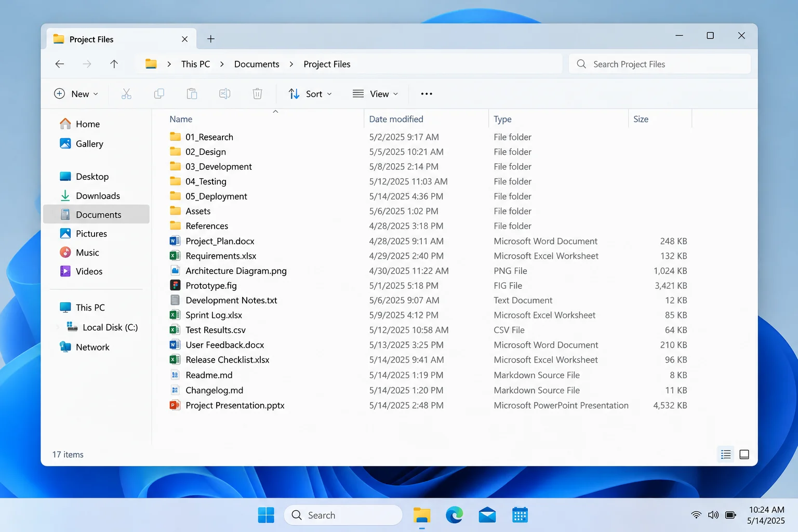Image resolution: width=798 pixels, height=532 pixels.
Task: Select the Architecture Diagram.png file icon
Action: [175, 271]
